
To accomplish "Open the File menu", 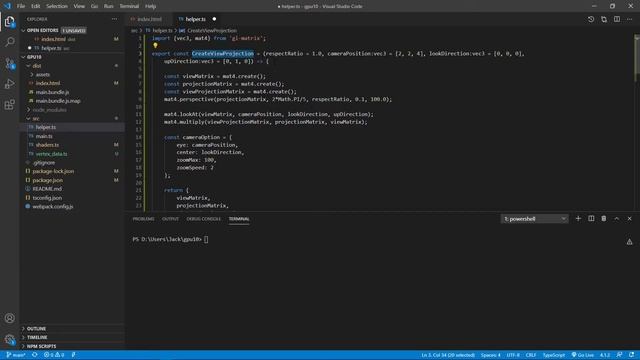I will tap(21, 6).
